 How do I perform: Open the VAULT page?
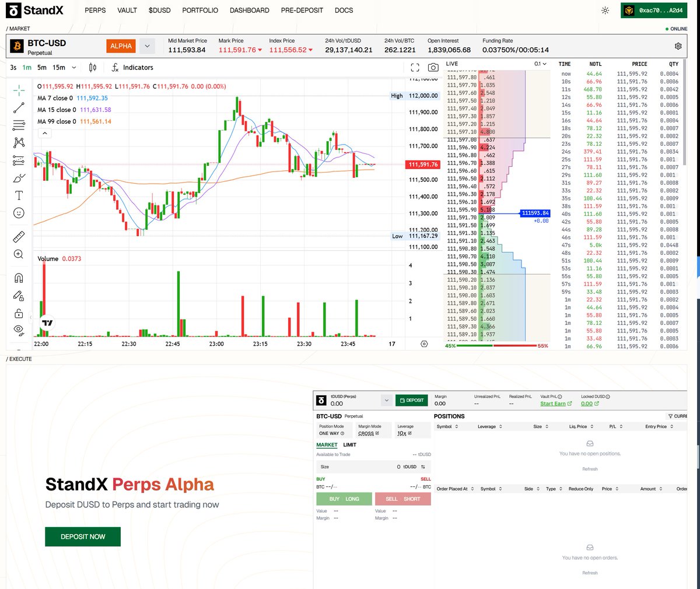coord(127,10)
